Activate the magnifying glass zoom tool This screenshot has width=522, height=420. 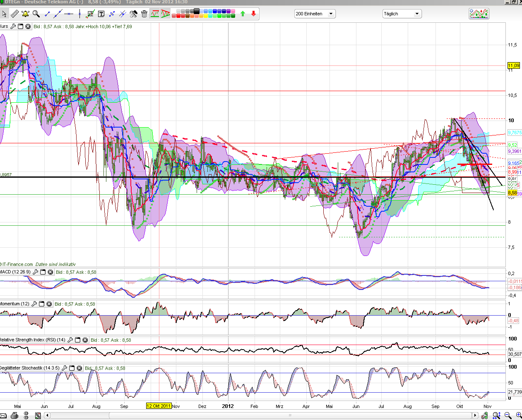(36, 14)
